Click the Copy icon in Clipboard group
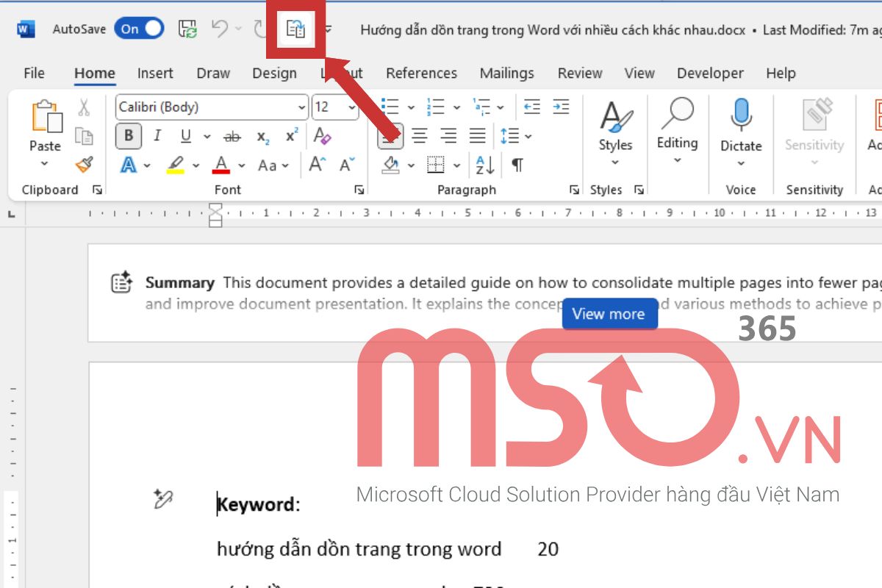 click(84, 136)
